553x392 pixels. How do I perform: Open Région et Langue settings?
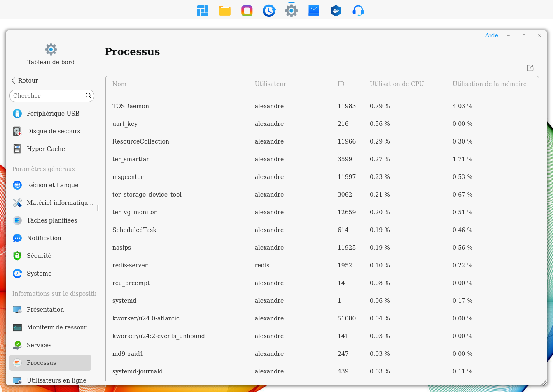pos(52,185)
